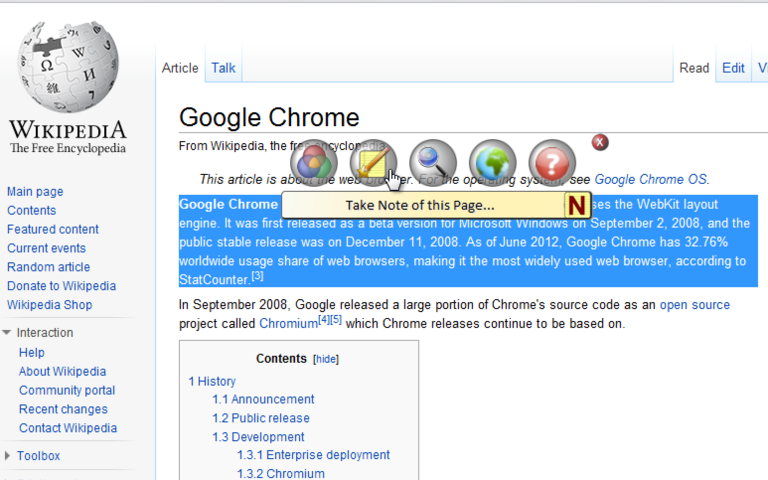The width and height of the screenshot is (768, 480).
Task: Open Wikipedia Shop link
Action: 49,305
